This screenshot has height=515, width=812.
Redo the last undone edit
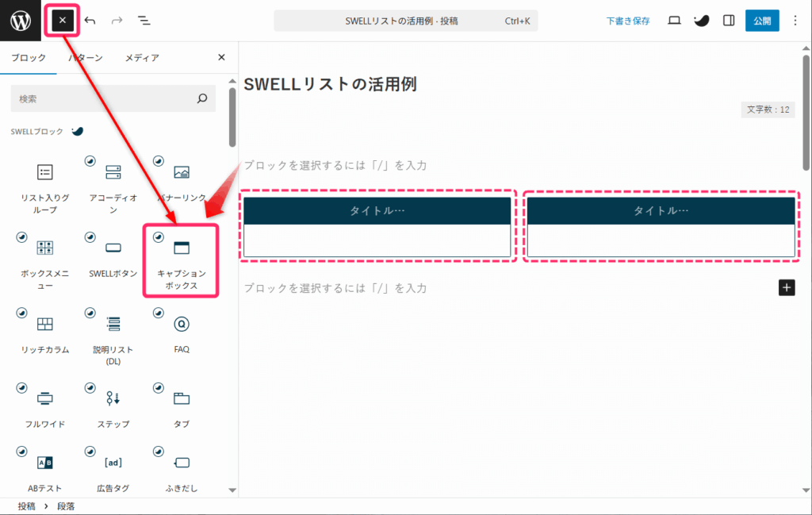pyautogui.click(x=117, y=21)
